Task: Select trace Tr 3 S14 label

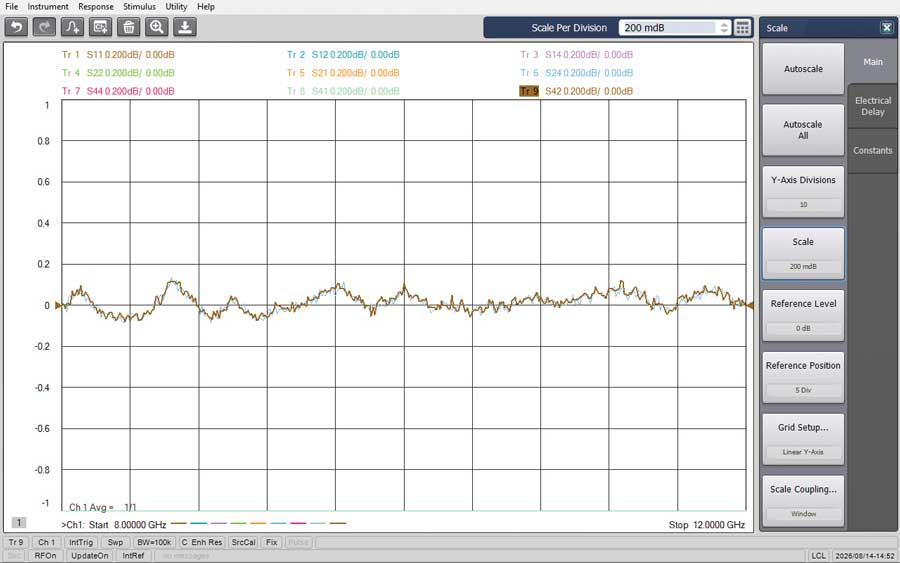Action: (x=576, y=55)
